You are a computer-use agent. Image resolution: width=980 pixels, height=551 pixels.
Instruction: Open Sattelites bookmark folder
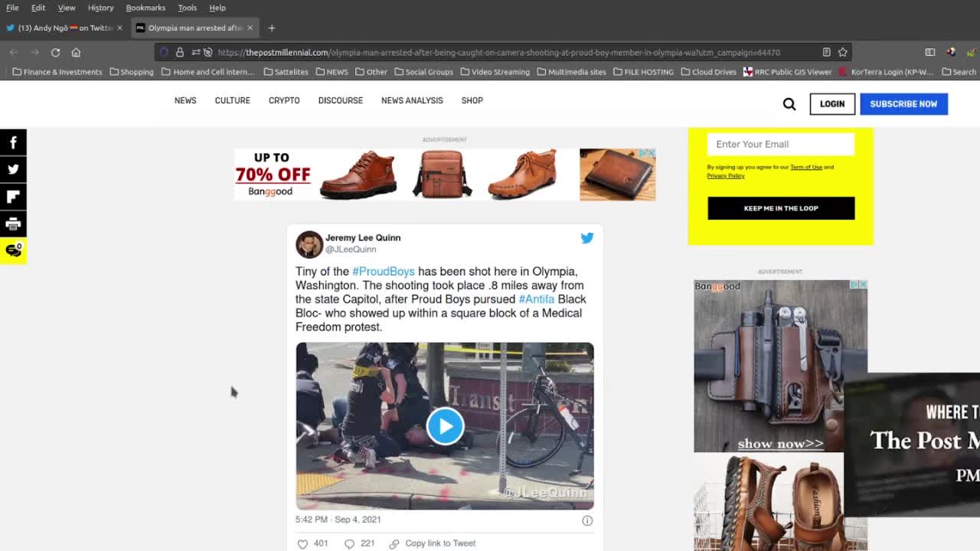pos(286,72)
